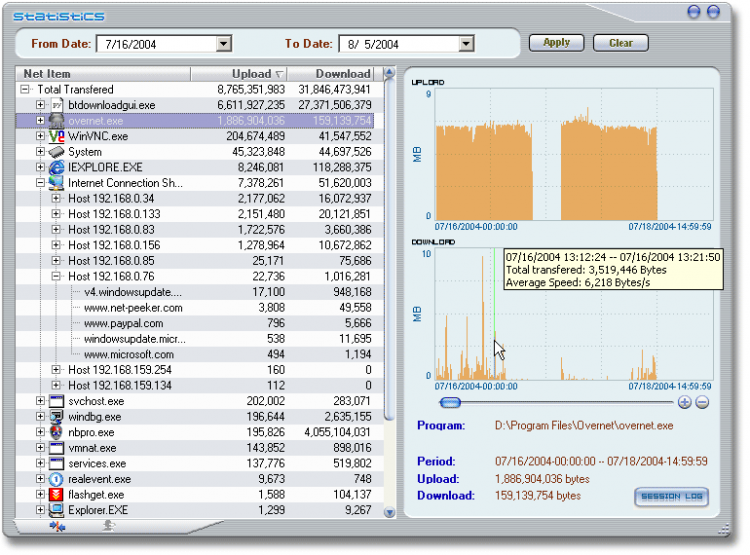Viewport: 750px width, 555px height.
Task: Click the windbg.exe program icon
Action: pyautogui.click(x=57, y=417)
